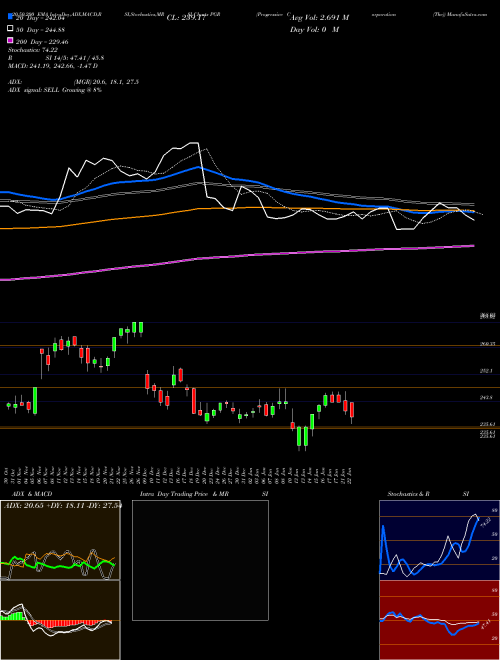
Task: Select the '200 Day - 229.46' legend text
Action: (x=42, y=42)
